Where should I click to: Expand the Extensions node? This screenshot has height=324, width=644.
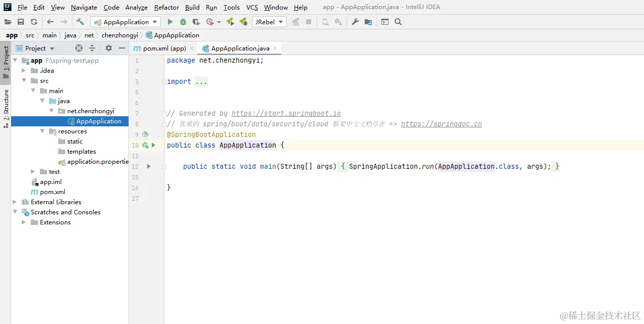point(24,222)
